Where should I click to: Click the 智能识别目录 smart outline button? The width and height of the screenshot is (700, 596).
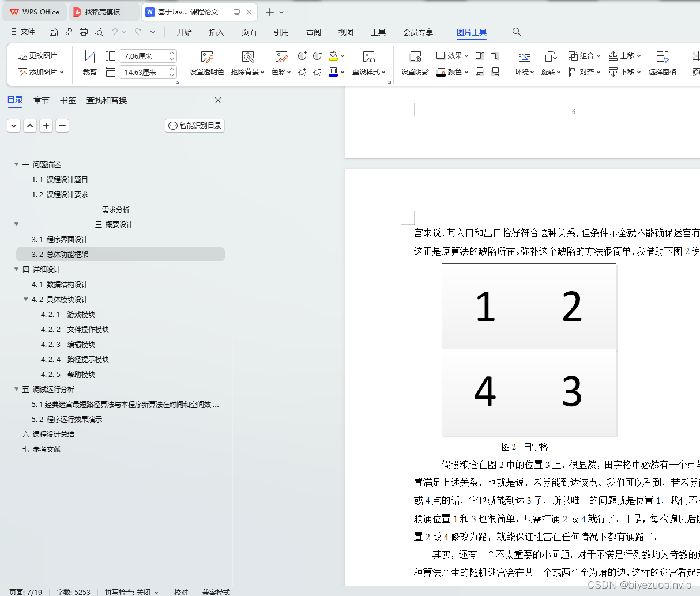tap(195, 125)
